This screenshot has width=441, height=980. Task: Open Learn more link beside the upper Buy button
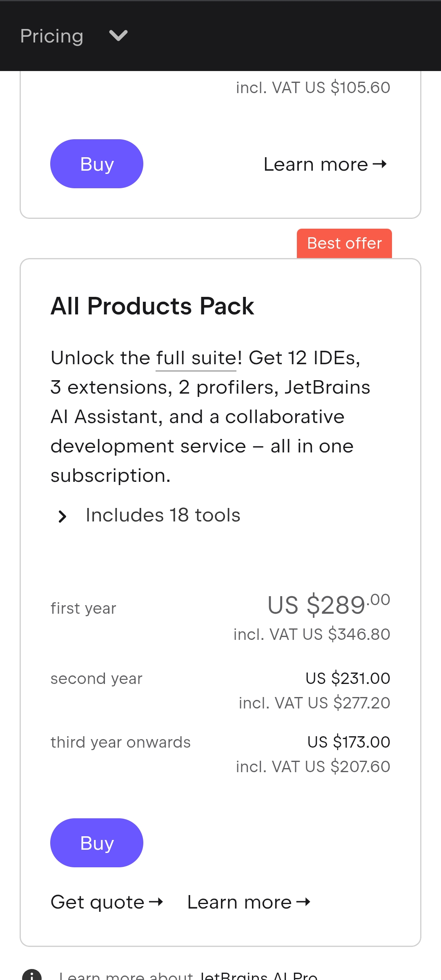[316, 164]
